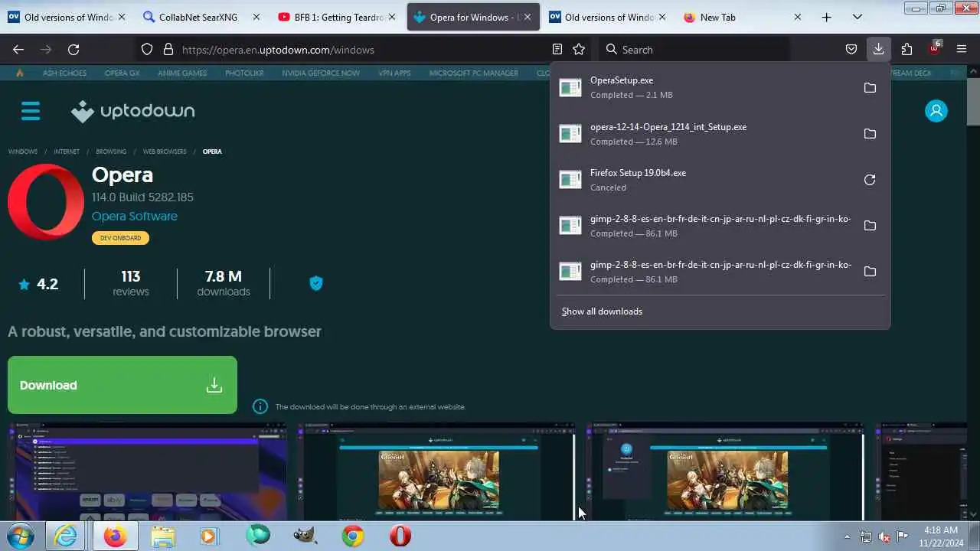This screenshot has width=980, height=551.
Task: Switch to CollabNet SearXNG tab
Action: 202,17
